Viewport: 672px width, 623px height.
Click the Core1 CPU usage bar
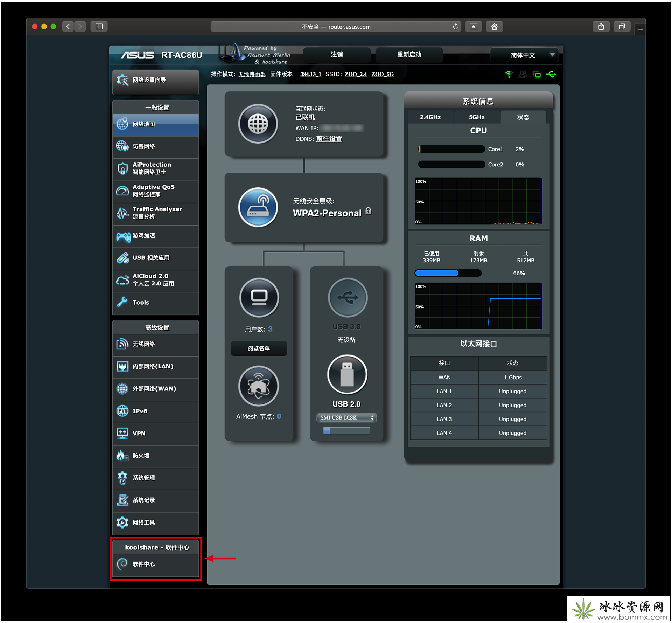point(451,149)
